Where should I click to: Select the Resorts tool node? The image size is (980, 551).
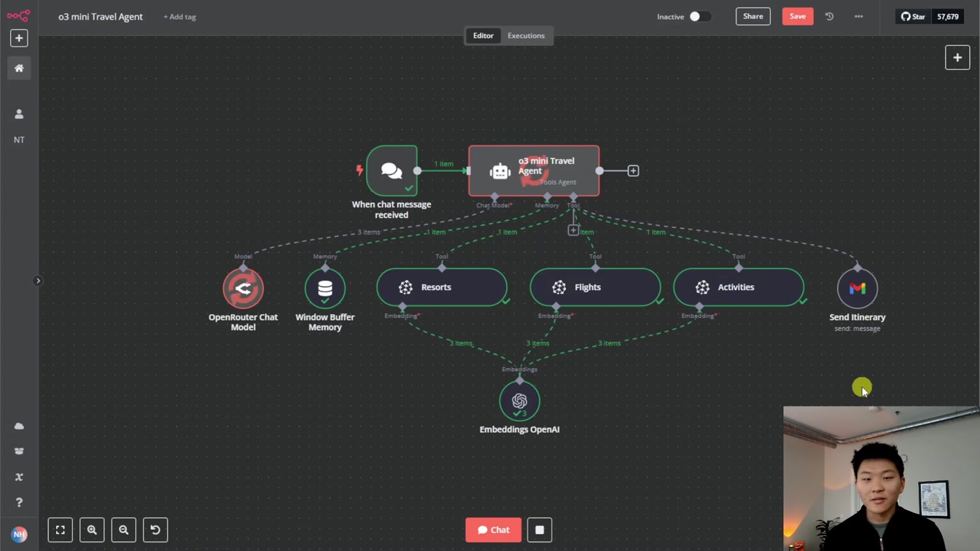click(442, 287)
